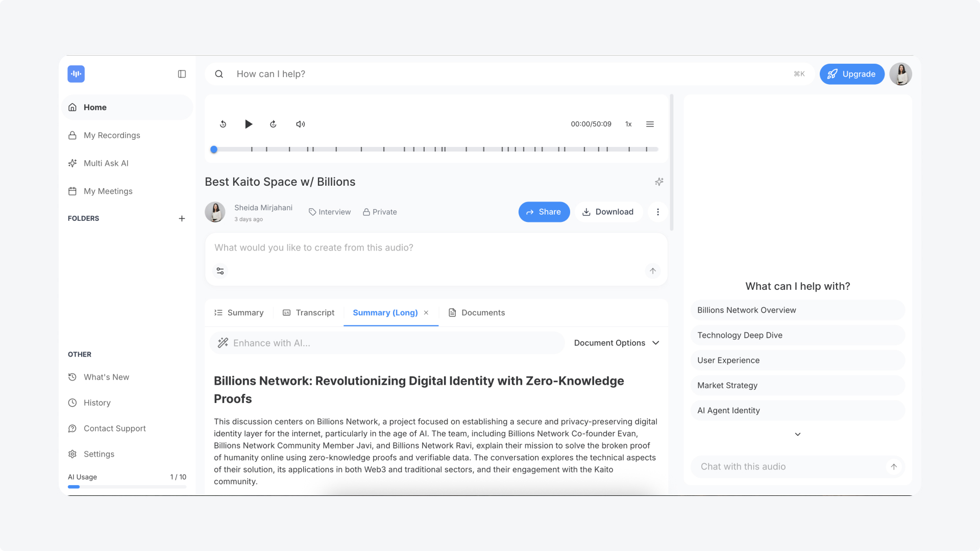Select AI Agent Identity suggestion

[x=798, y=411]
